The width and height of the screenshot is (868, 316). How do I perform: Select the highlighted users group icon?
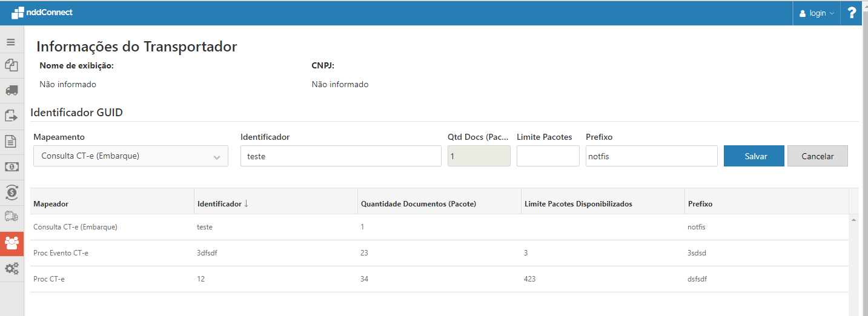(12, 243)
